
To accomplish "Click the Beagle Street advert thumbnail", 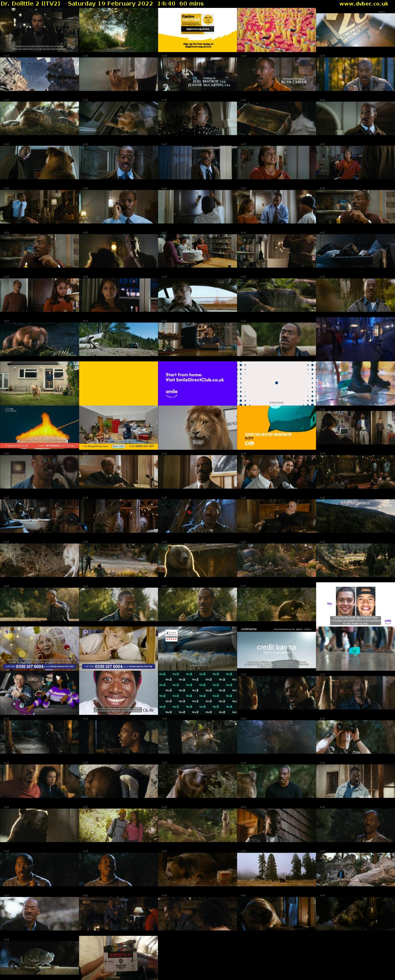I will click(118, 428).
